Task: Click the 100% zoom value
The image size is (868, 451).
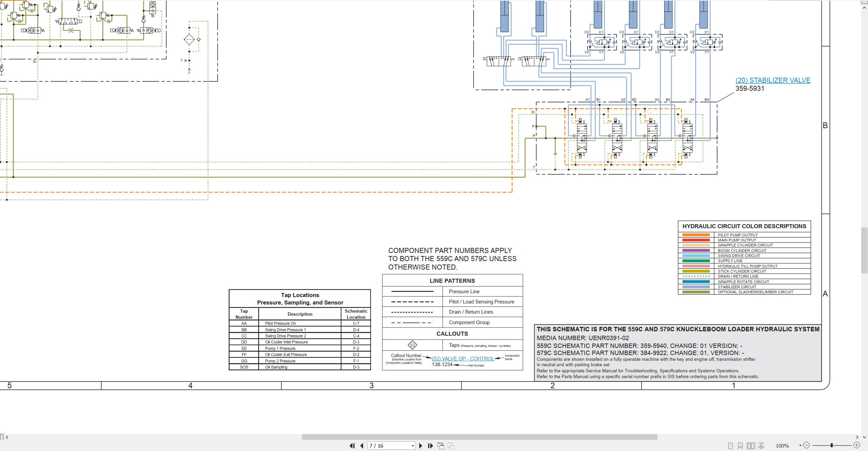Action: click(x=782, y=446)
